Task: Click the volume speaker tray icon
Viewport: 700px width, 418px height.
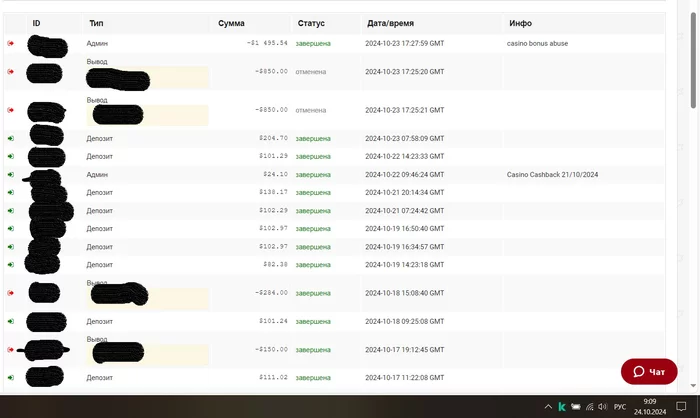Action: pos(603,406)
